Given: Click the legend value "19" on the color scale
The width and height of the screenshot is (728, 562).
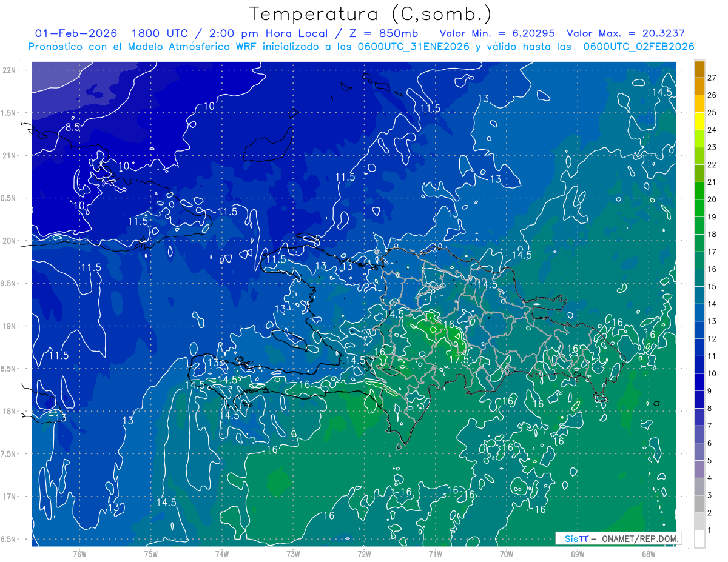Looking at the screenshot, I should (x=712, y=217).
